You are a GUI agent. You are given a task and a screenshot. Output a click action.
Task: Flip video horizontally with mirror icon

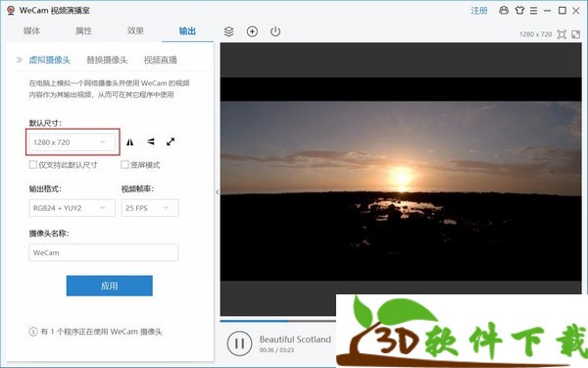click(x=129, y=142)
